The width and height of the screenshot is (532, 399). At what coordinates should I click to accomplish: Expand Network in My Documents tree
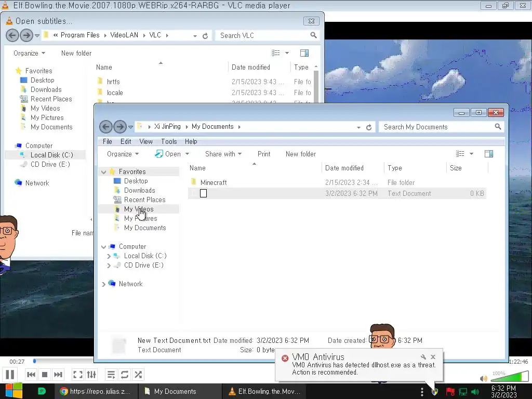(x=103, y=284)
